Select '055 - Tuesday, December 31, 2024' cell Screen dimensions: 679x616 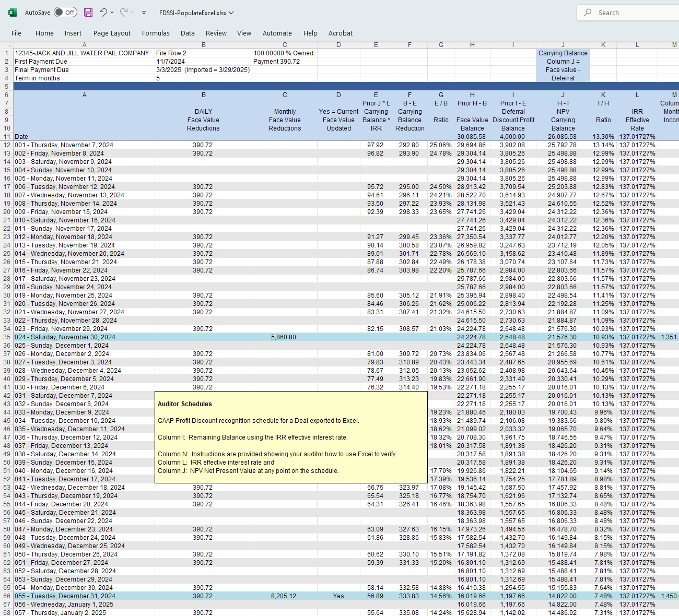click(84, 596)
